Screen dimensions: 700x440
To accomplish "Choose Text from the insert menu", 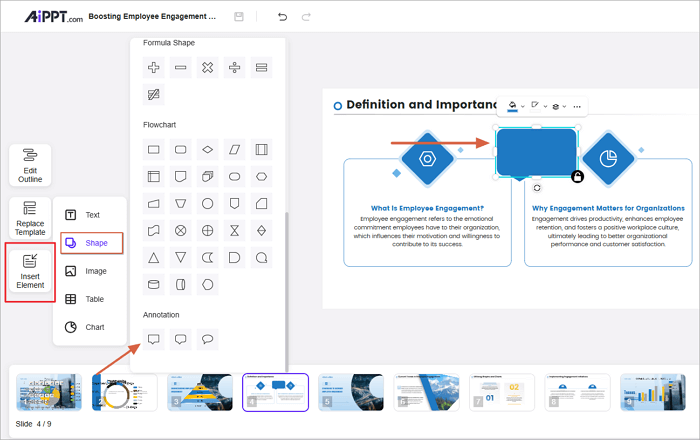I will 90,215.
